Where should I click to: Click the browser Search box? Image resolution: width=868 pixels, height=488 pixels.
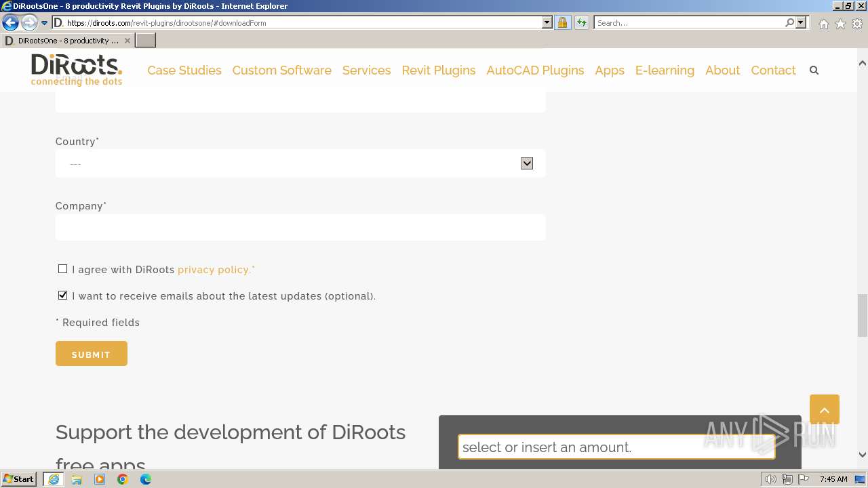click(689, 23)
